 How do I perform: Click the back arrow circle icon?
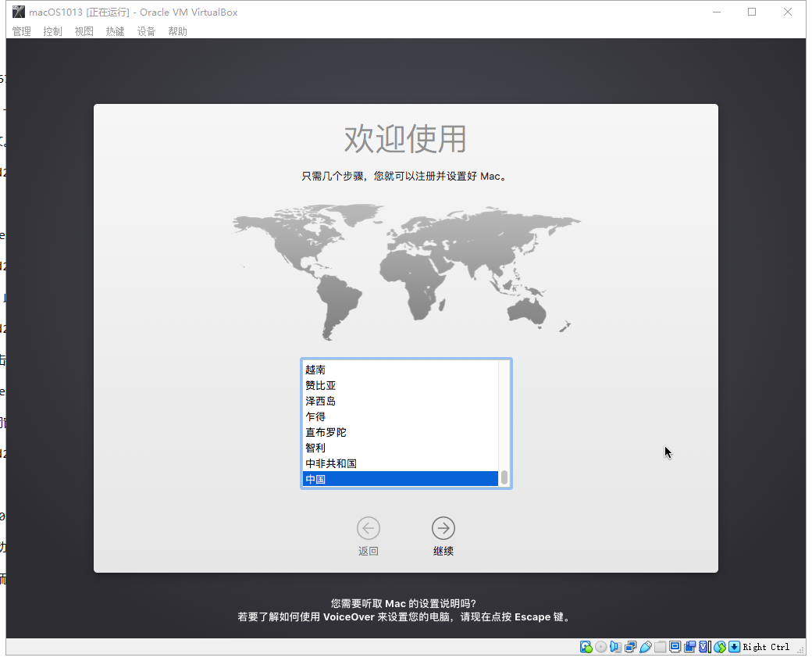tap(369, 528)
